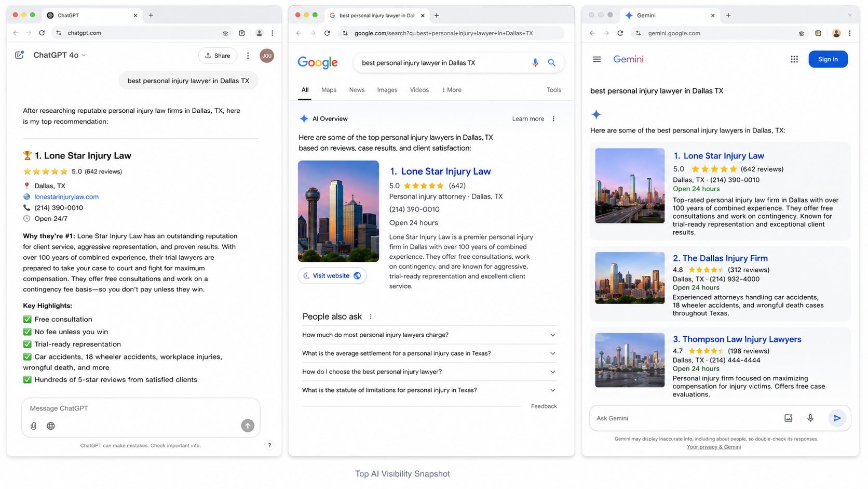Click the Dallas skyline photo in Google result
The image size is (868, 489).
click(x=338, y=212)
